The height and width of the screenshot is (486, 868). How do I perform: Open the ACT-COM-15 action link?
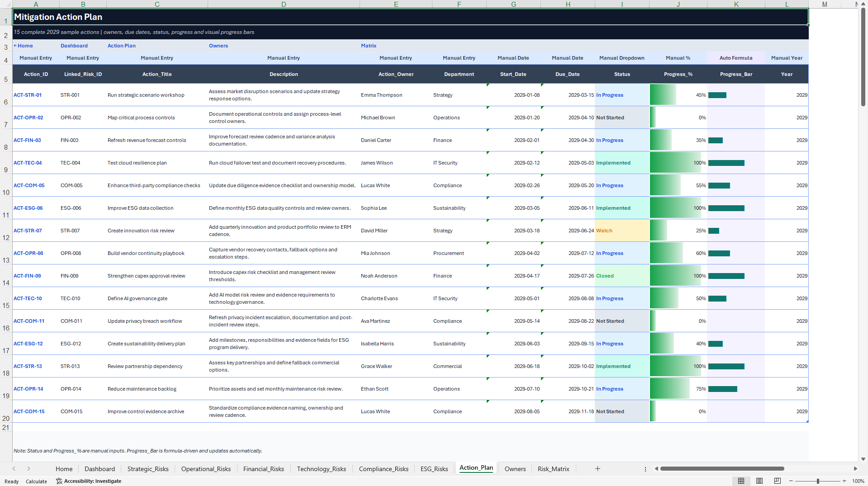pos(29,411)
